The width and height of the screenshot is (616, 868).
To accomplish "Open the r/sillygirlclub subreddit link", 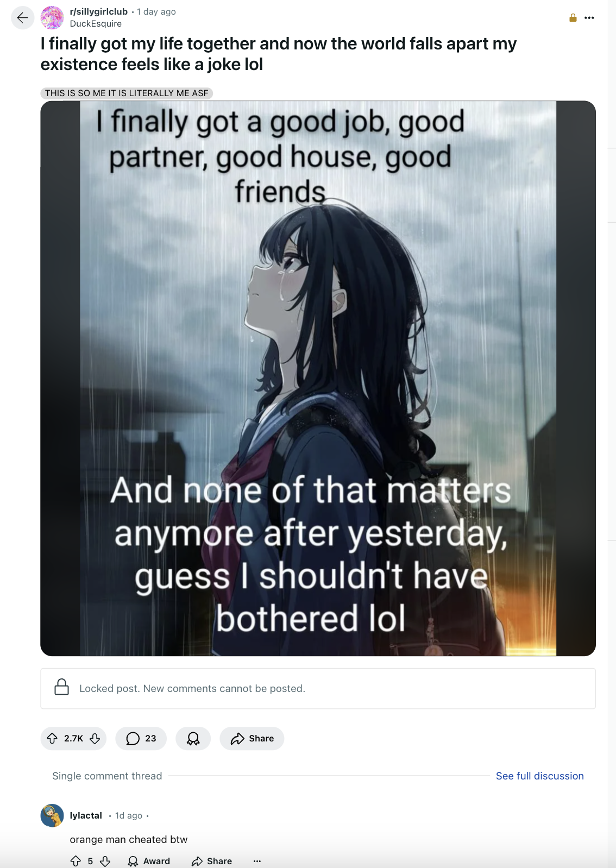I will 99,11.
